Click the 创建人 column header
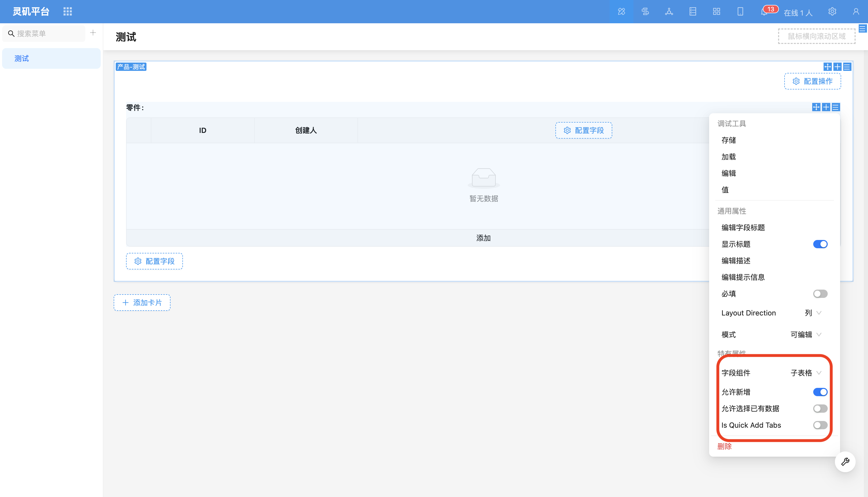Screen dimensions: 868x497 tap(306, 130)
